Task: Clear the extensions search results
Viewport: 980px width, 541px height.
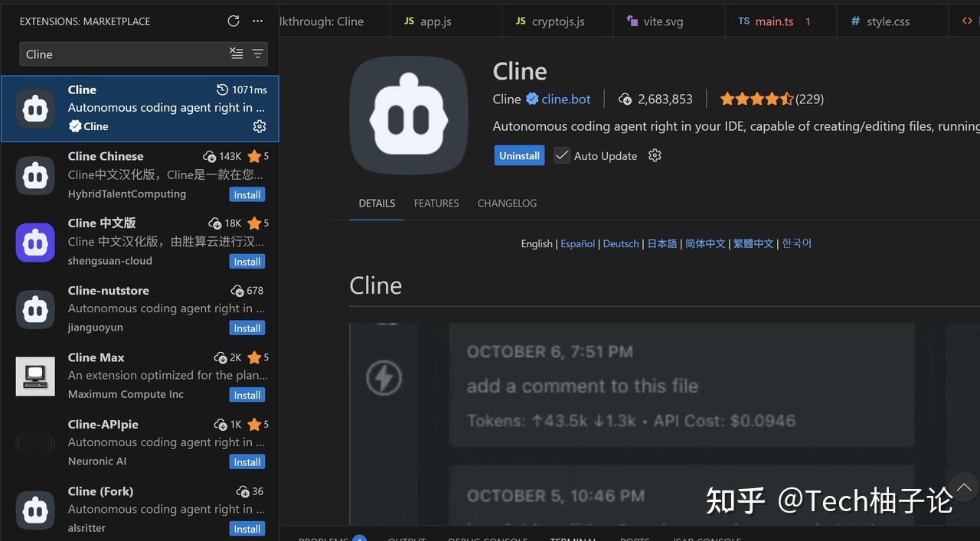Action: click(237, 54)
